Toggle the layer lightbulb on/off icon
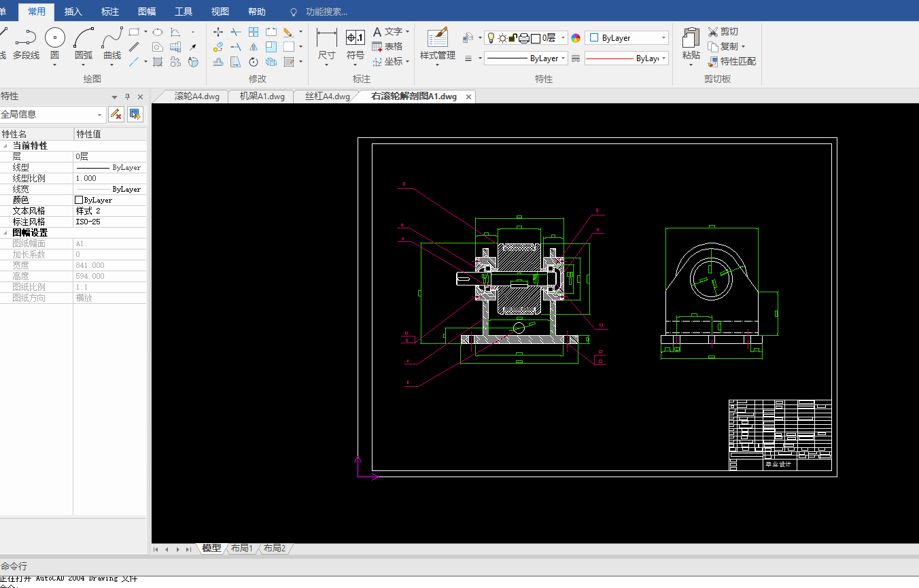Viewport: 919px width, 588px height. 491,38
